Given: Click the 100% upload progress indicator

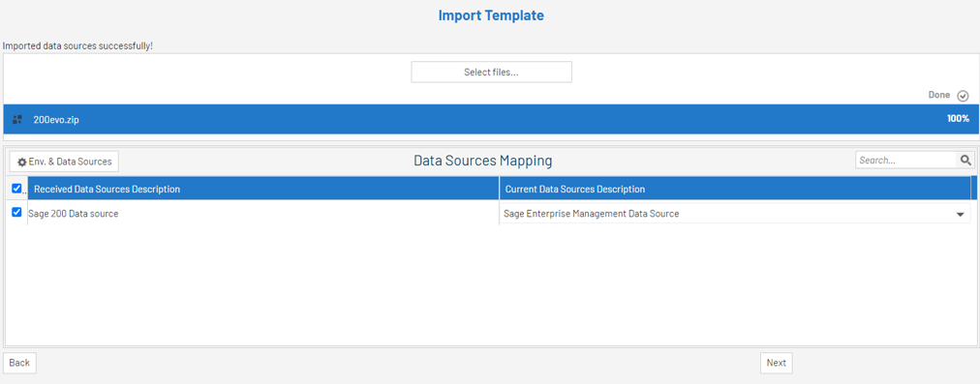Looking at the screenshot, I should tap(958, 119).
